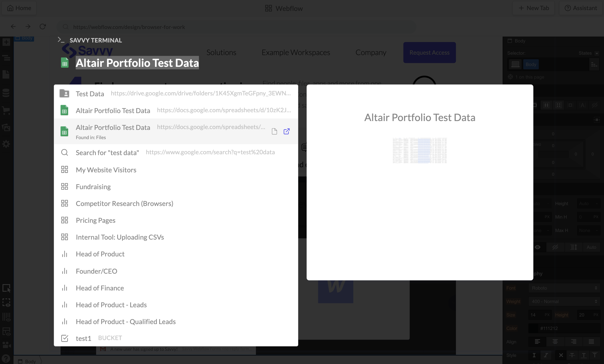
Task: Open Solutions nav item
Action: tap(221, 52)
